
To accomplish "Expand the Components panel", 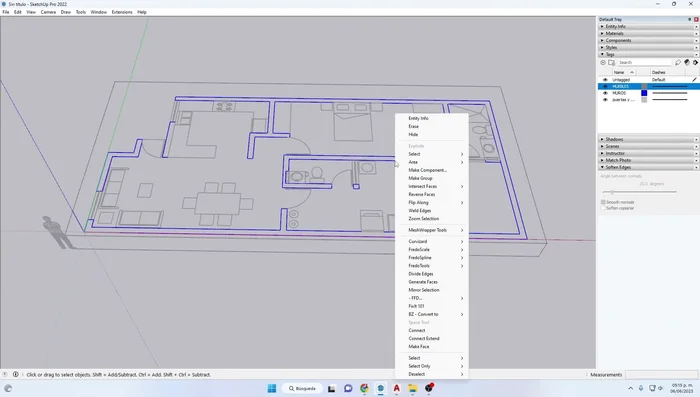I will pos(648,40).
